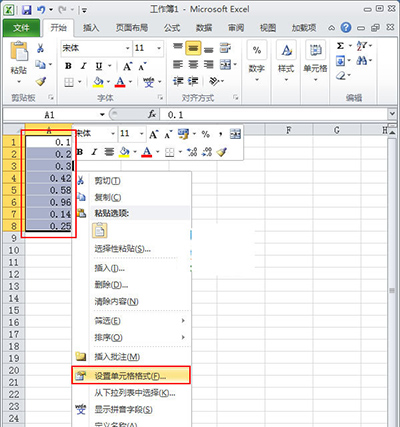Click the phonetic guide (文) icon in ribbon
400x427 pixels.
pos(149,82)
